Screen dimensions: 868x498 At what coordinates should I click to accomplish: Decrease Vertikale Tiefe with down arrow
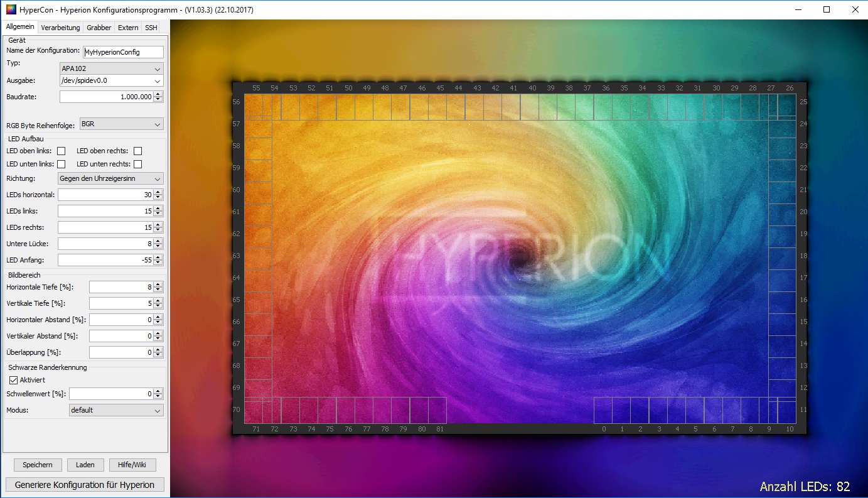point(158,306)
